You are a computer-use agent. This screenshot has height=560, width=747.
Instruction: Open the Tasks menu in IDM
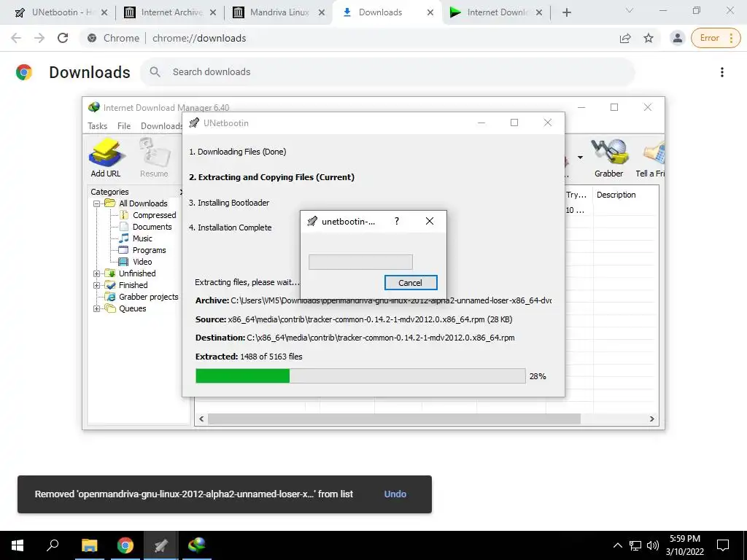pos(97,125)
